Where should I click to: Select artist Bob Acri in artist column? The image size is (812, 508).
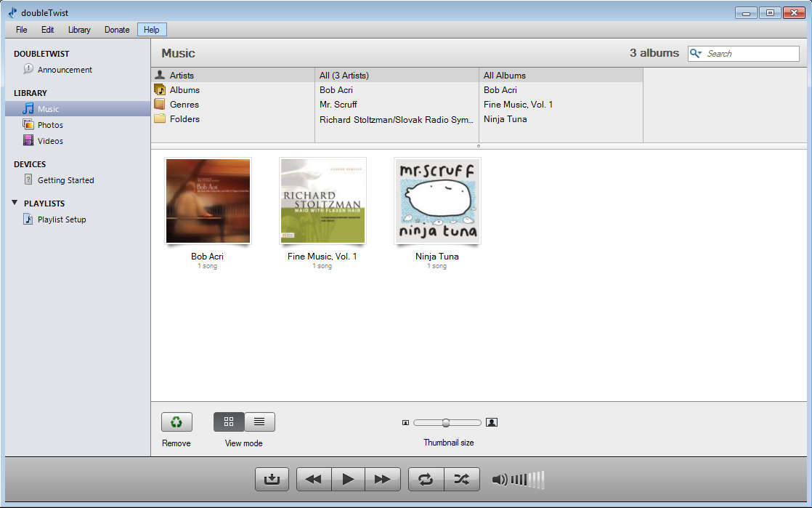[x=397, y=89]
